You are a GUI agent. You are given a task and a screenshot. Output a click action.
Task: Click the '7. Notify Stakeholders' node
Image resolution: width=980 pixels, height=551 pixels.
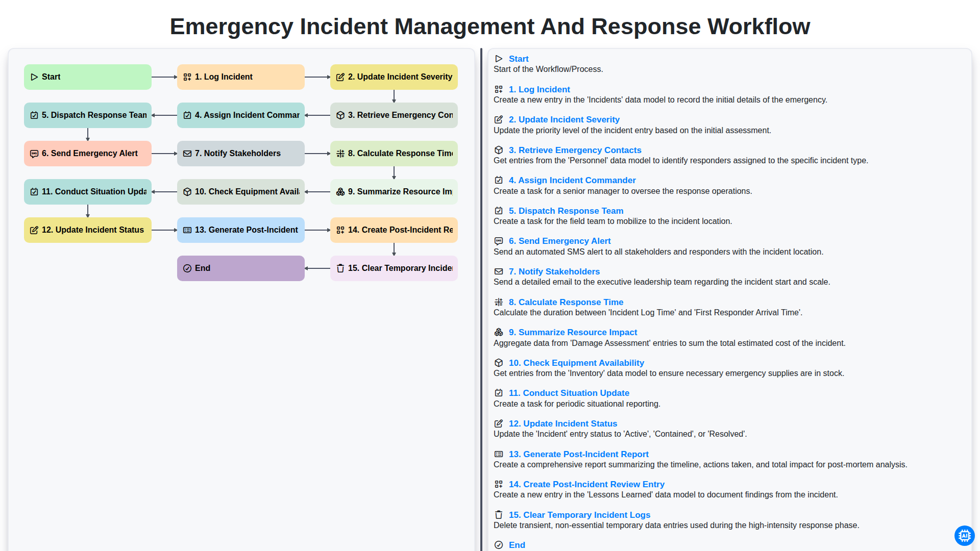(x=241, y=154)
